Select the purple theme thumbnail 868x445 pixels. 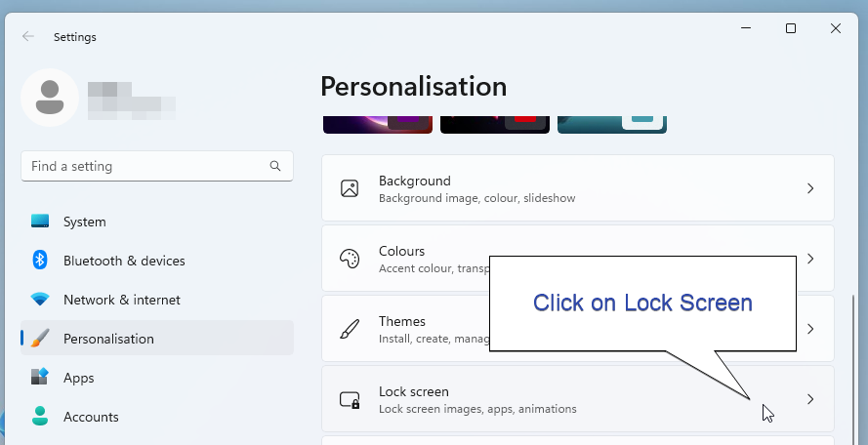coord(378,125)
